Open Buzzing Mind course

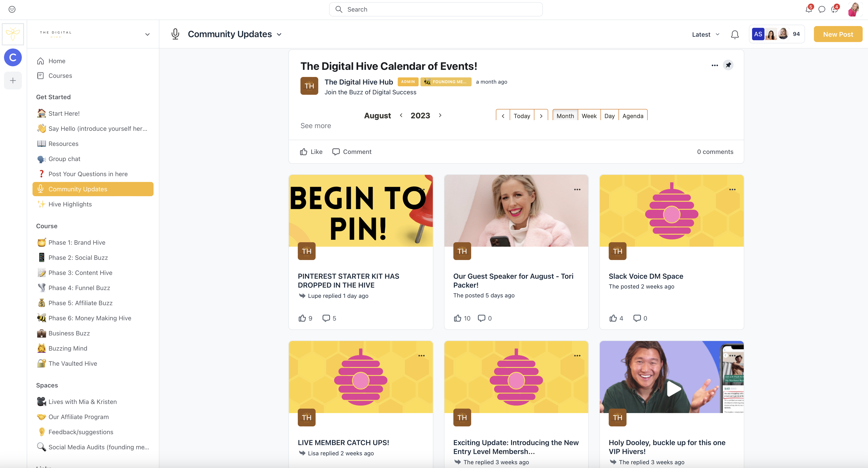point(93,349)
